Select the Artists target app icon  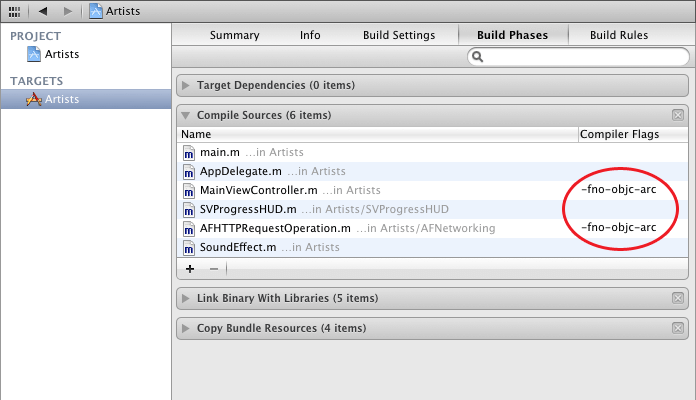point(33,99)
